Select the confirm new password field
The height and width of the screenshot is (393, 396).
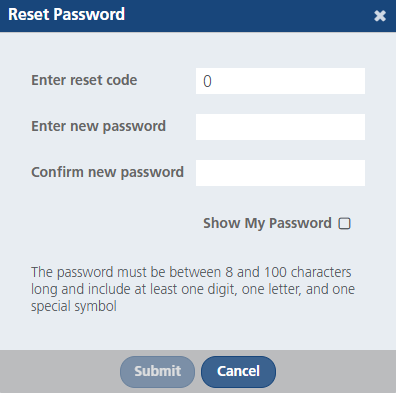280,173
